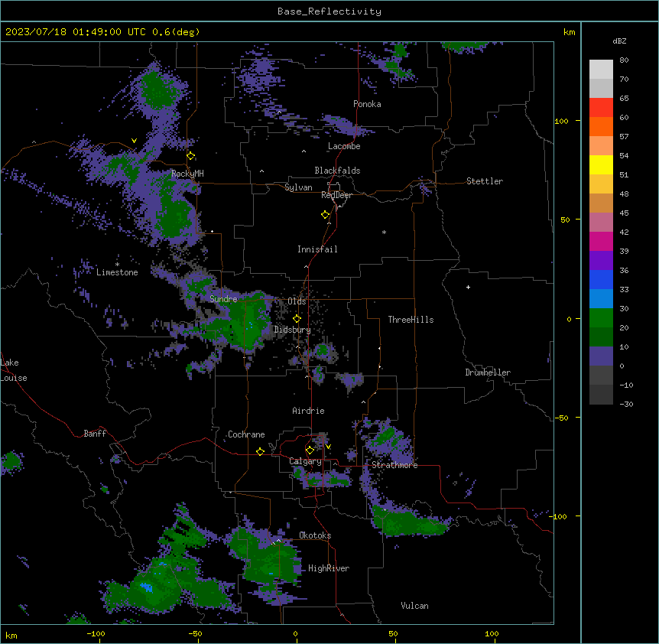Click the yellow marker between Olds and Didsbury

click(x=297, y=318)
